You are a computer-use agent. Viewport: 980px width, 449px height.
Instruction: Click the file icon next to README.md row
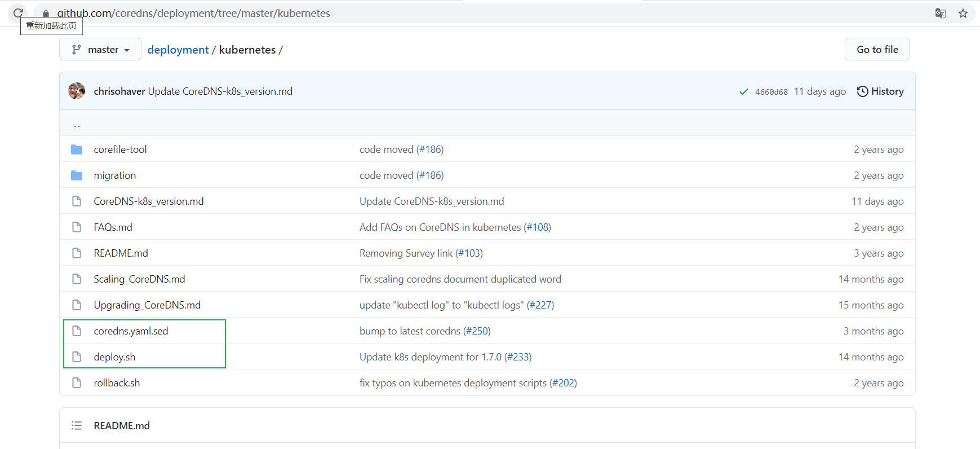(x=77, y=253)
